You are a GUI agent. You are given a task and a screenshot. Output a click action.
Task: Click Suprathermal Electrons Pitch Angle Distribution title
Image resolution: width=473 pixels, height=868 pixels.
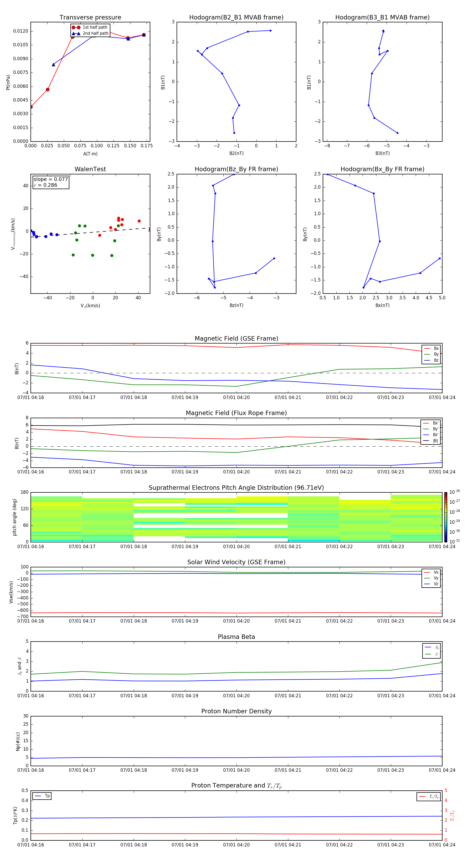click(236, 488)
